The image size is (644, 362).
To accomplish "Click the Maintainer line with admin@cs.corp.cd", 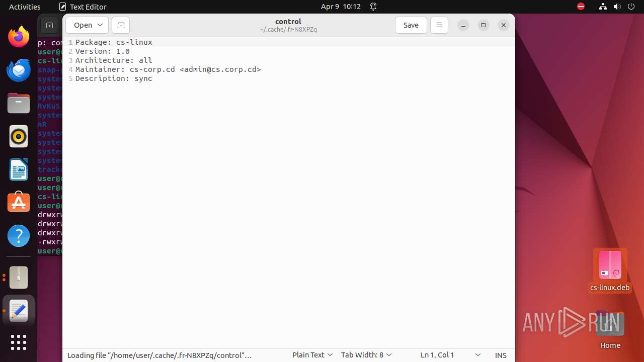I will (168, 69).
